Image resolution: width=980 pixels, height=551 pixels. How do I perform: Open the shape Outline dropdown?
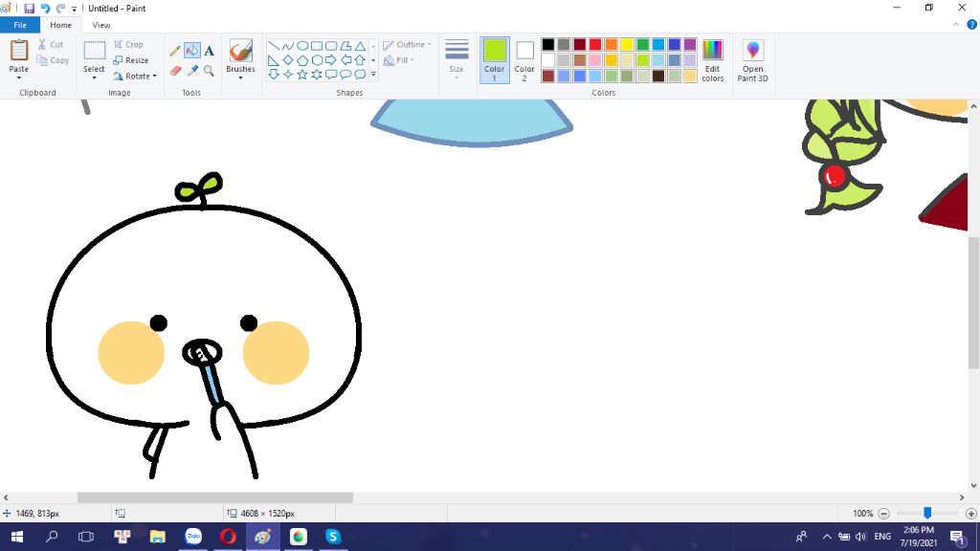[408, 44]
